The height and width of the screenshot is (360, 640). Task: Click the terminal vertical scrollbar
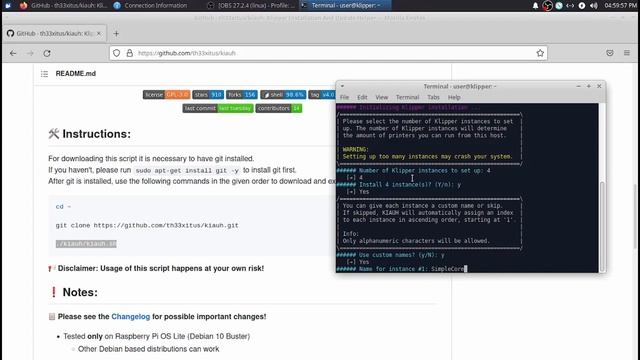[602, 227]
